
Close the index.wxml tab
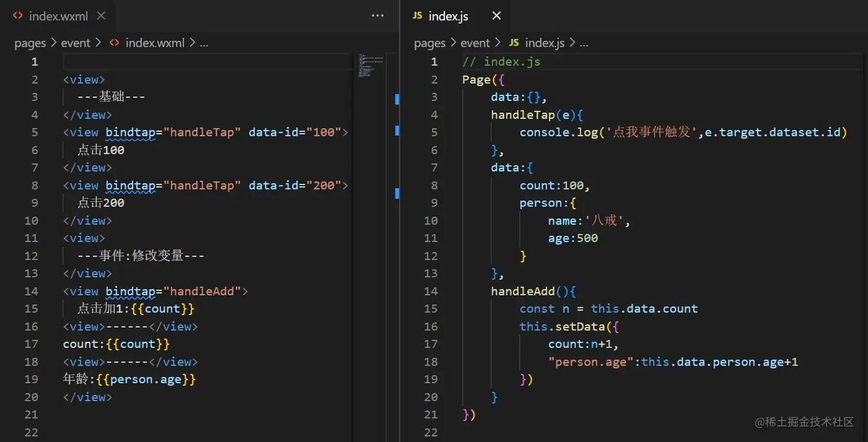pos(101,16)
